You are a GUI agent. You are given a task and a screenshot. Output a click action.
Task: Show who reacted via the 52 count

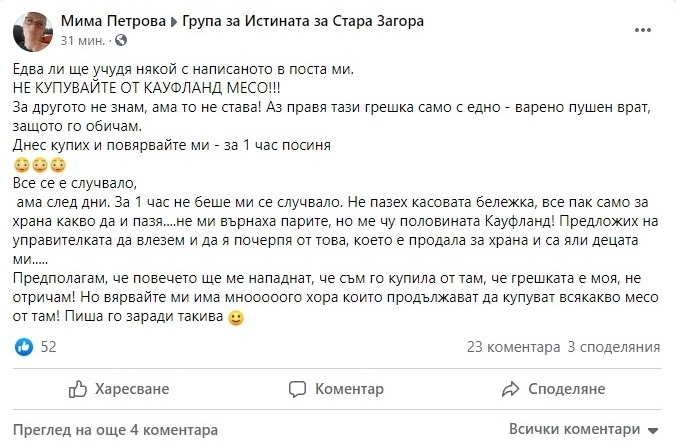[x=48, y=347]
